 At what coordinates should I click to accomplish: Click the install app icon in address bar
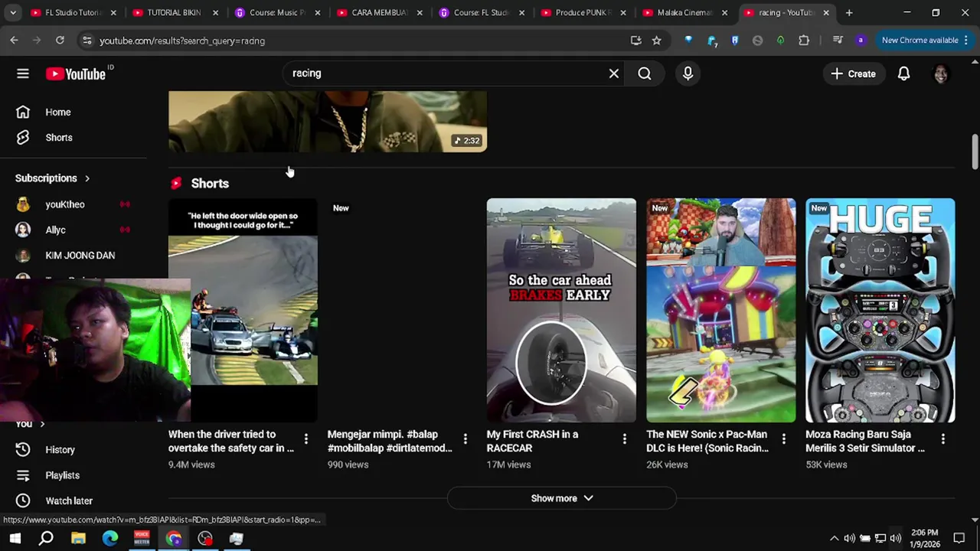(x=635, y=40)
